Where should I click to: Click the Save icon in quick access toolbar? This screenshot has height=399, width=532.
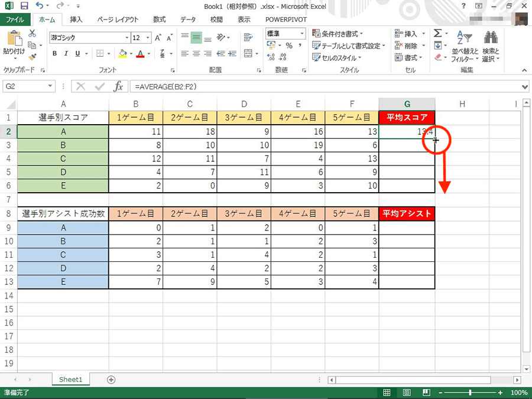(x=24, y=6)
